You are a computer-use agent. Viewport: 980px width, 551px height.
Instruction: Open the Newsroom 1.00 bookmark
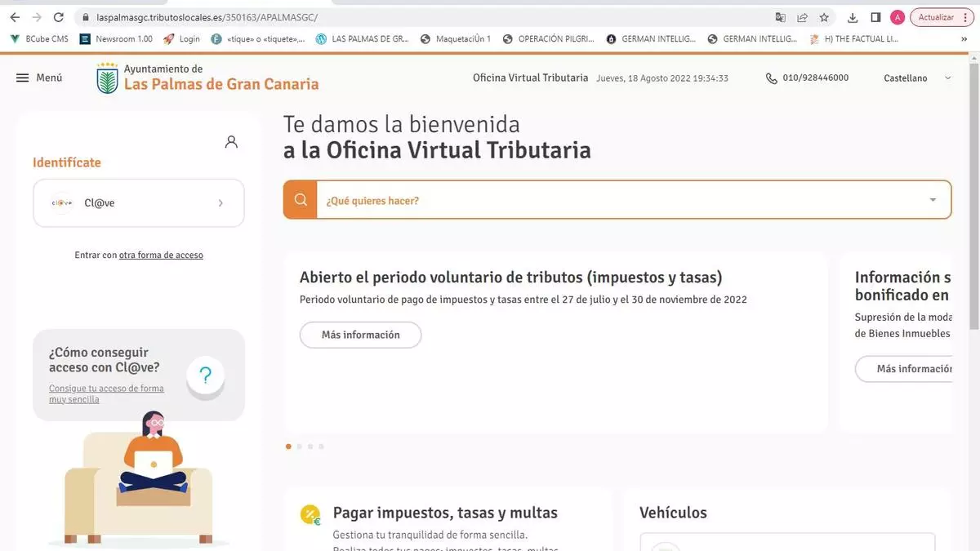point(116,38)
